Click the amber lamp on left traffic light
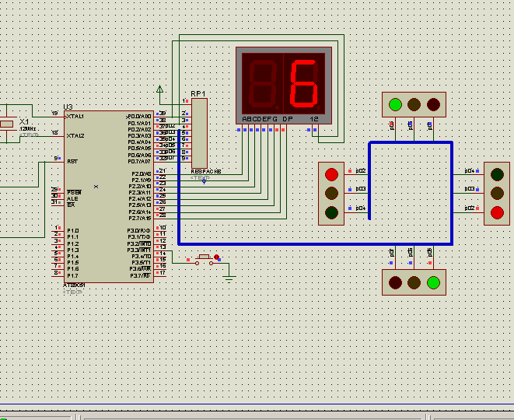Screen dimensions: 514x420 point(331,194)
